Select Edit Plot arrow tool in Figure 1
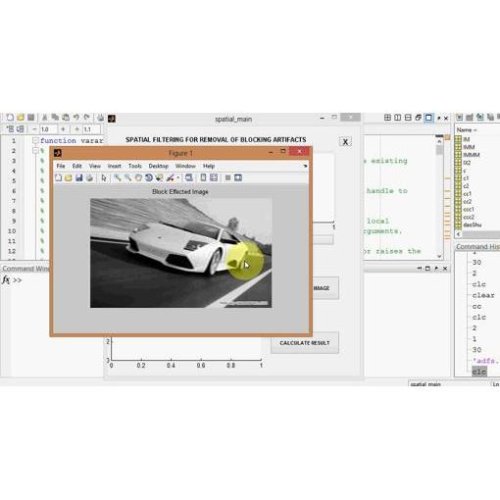Image resolution: width=500 pixels, height=500 pixels. 104,178
